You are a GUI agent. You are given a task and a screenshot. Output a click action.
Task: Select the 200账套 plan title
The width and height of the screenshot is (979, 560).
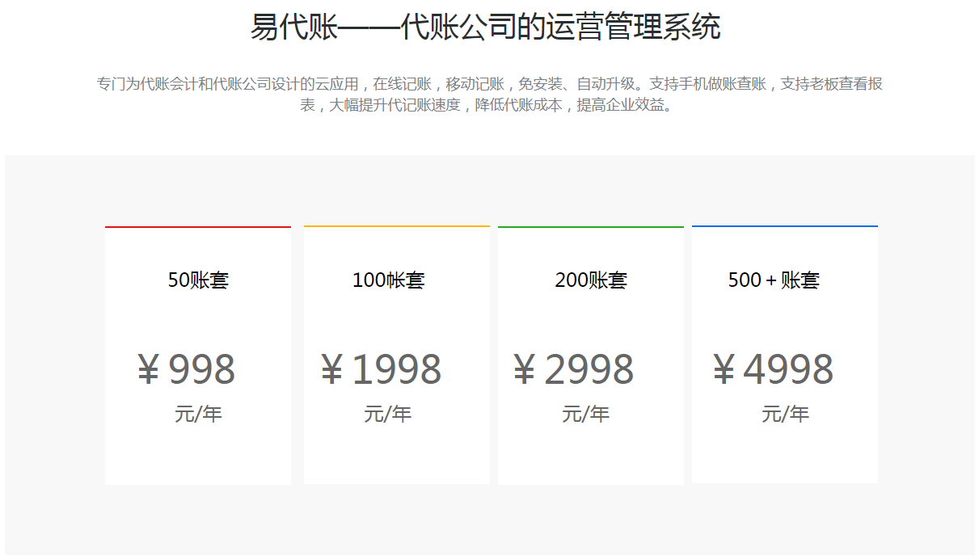[x=591, y=280]
